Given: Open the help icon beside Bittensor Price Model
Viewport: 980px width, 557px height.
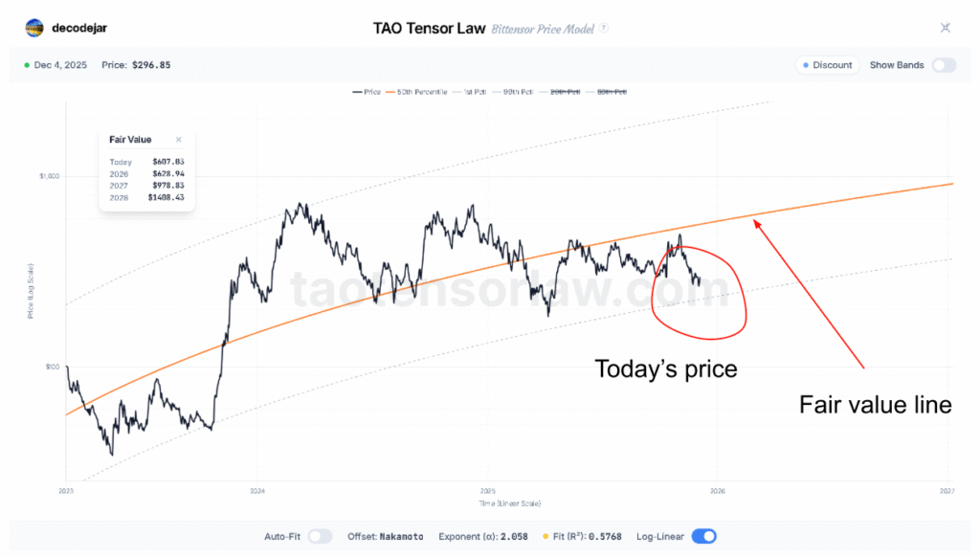Looking at the screenshot, I should tap(604, 29).
